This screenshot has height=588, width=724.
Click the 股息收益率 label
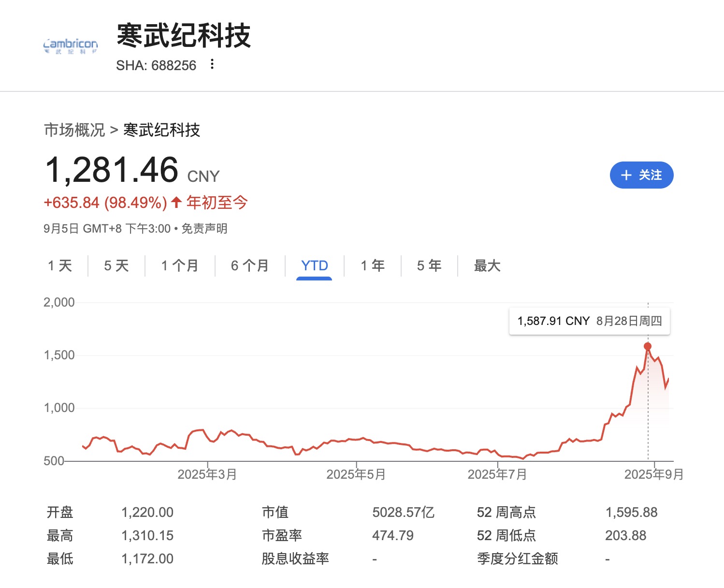295,559
